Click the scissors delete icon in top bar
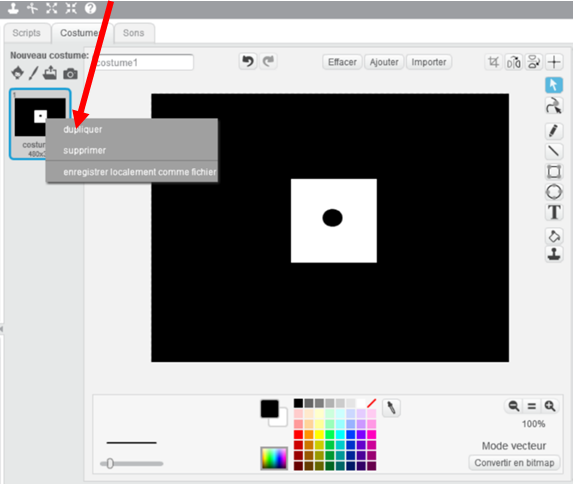The image size is (573, 484). [33, 8]
